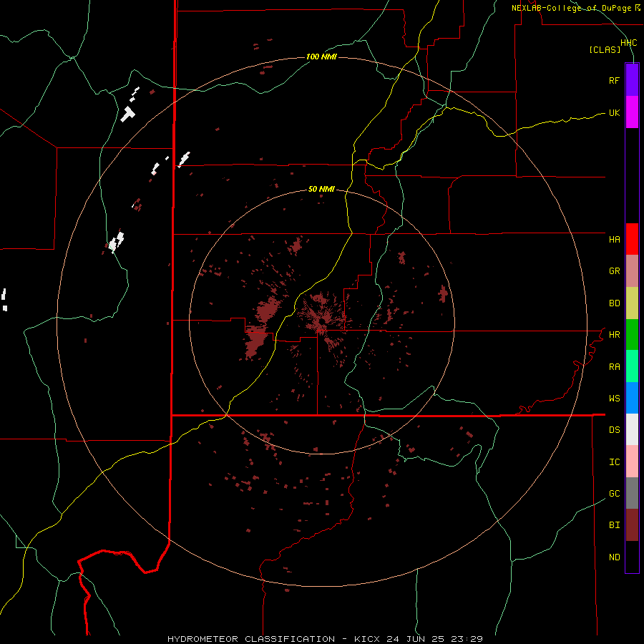Screen dimensions: 644x644
Task: Click the dusty pink GR legend swatch
Action: click(x=632, y=271)
